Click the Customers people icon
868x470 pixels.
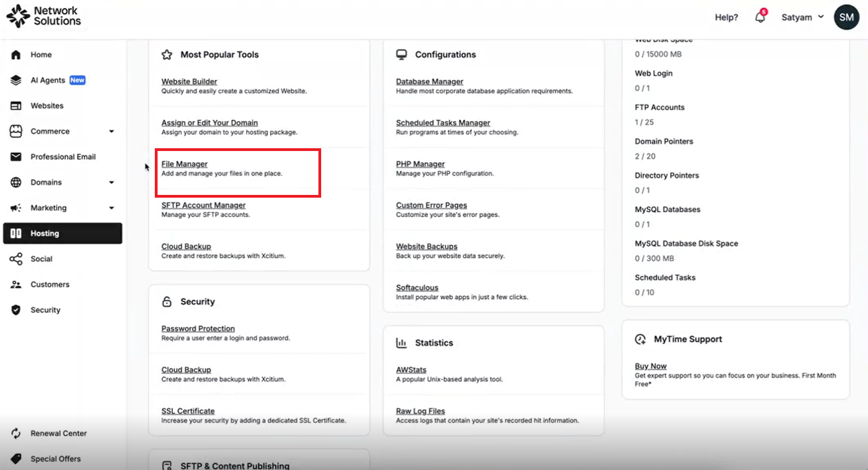pyautogui.click(x=16, y=284)
